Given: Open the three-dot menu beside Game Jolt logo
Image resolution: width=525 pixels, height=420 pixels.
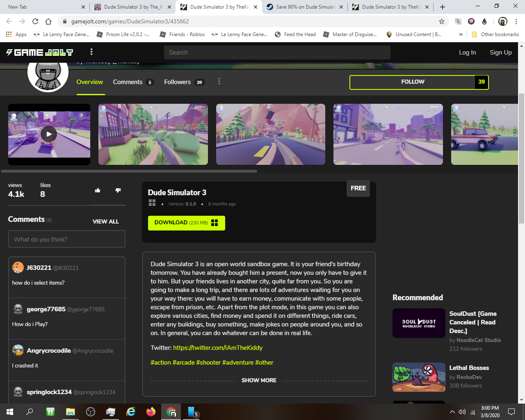Looking at the screenshot, I should pos(91,52).
